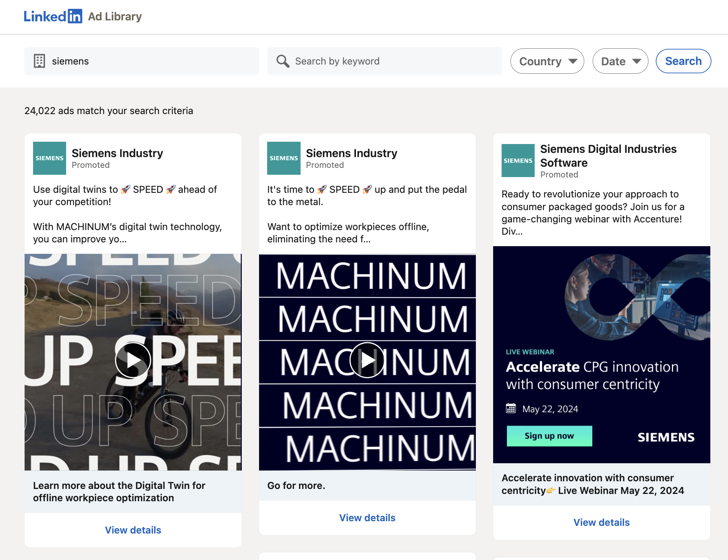Focus the Search by keyword field
The image size is (728, 560).
[385, 61]
